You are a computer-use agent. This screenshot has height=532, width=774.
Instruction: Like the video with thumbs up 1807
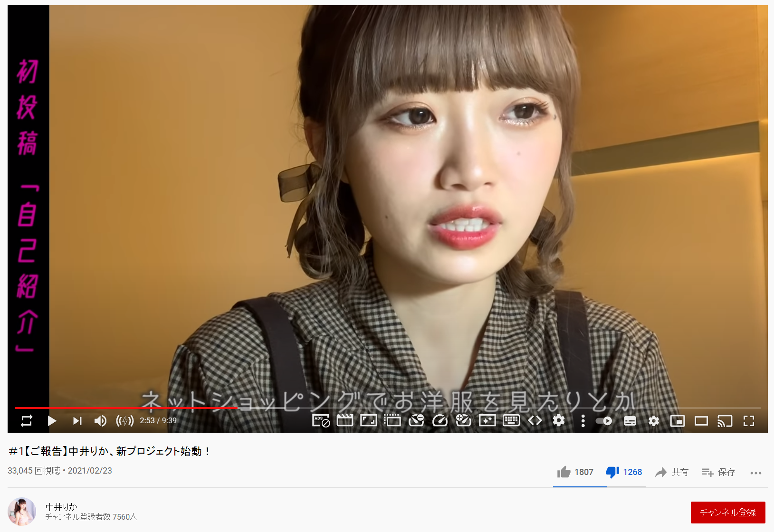click(575, 472)
